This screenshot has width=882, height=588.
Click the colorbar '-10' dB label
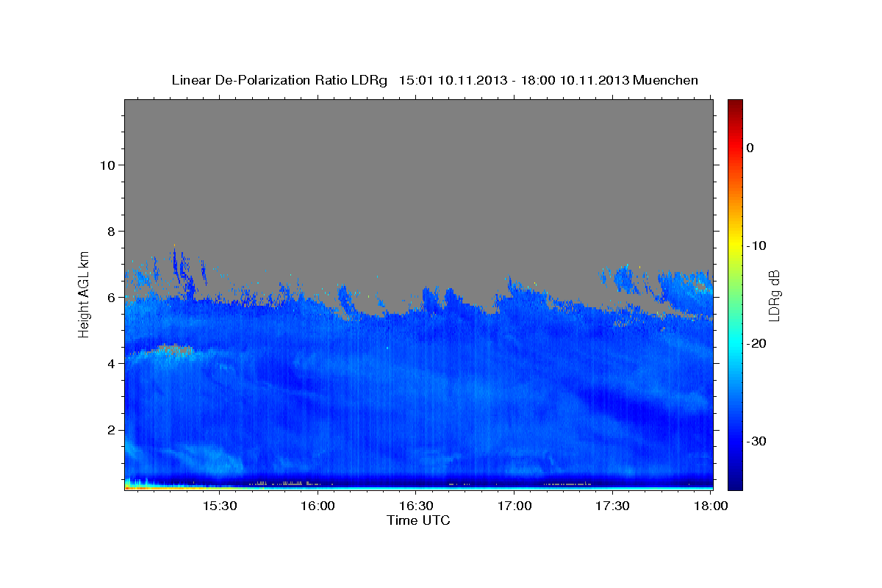pyautogui.click(x=756, y=245)
